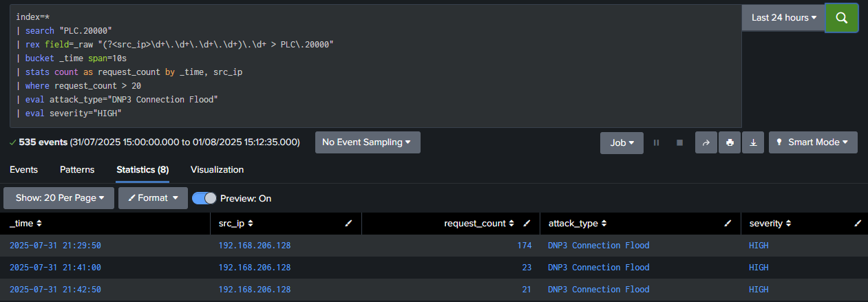The width and height of the screenshot is (868, 302).
Task: Edit src_ip column format pencil
Action: 348,223
